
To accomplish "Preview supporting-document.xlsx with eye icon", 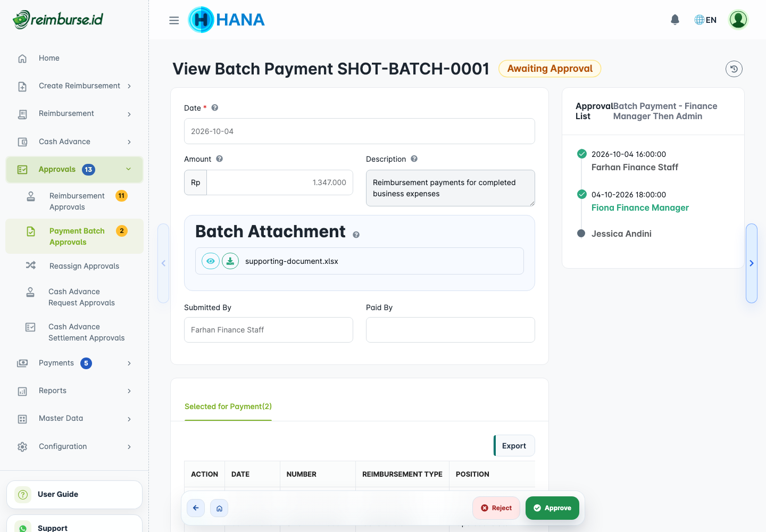I will (x=211, y=261).
